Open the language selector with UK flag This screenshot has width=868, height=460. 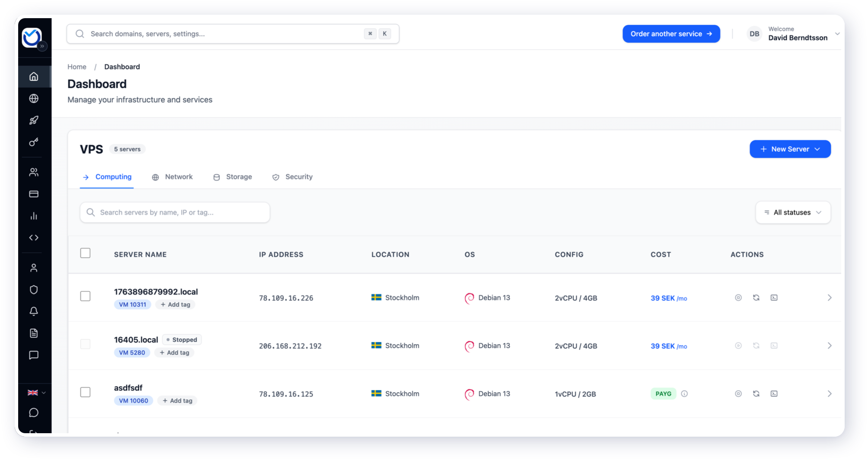pyautogui.click(x=36, y=393)
